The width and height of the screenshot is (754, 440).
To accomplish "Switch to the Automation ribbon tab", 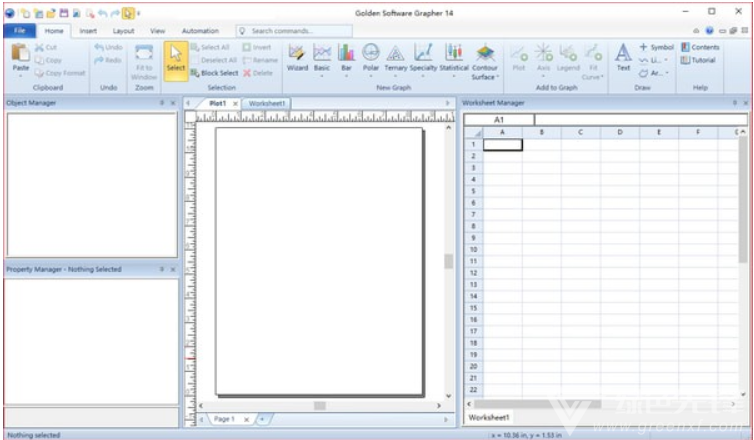I will point(200,31).
